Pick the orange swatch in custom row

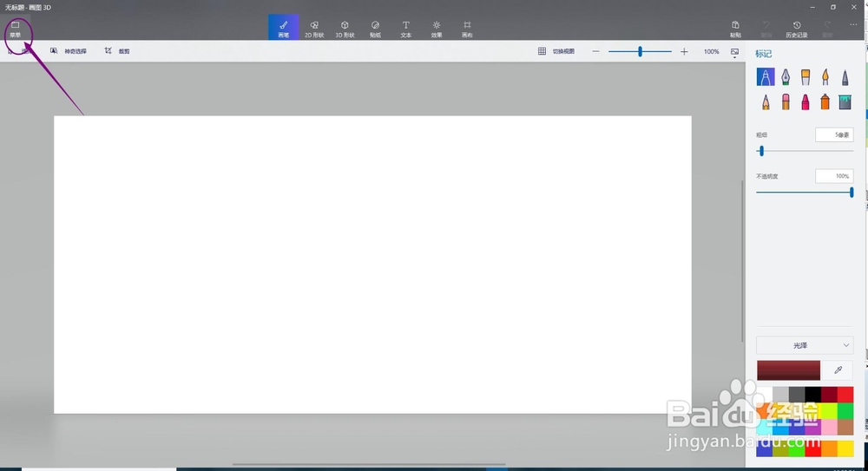pyautogui.click(x=829, y=448)
